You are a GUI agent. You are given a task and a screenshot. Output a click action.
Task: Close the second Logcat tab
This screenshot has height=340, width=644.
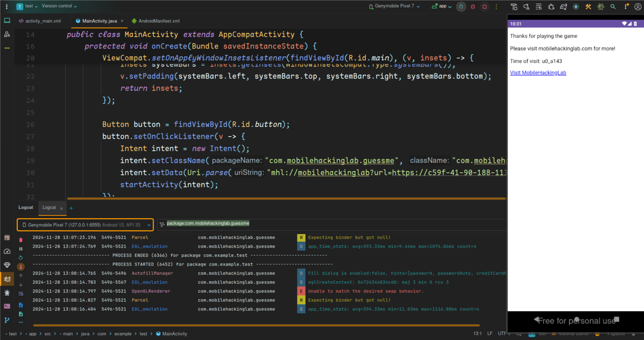point(61,208)
